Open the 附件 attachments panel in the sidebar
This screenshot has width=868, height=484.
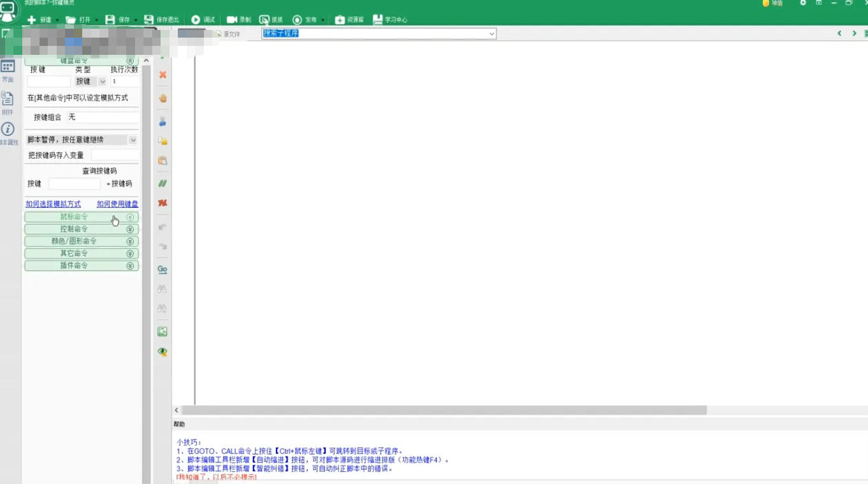tap(8, 102)
